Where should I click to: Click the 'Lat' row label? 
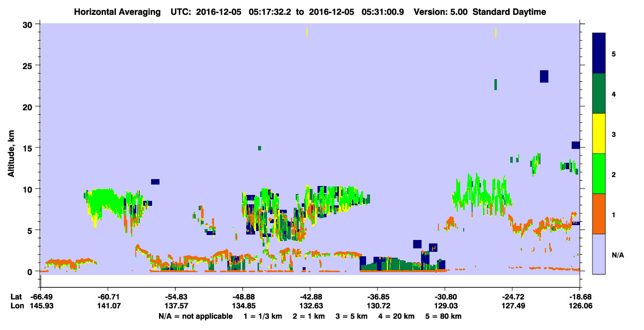coord(16,297)
